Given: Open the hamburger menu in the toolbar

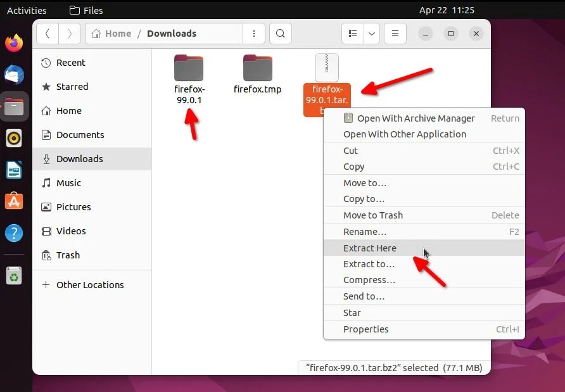Looking at the screenshot, I should 395,34.
